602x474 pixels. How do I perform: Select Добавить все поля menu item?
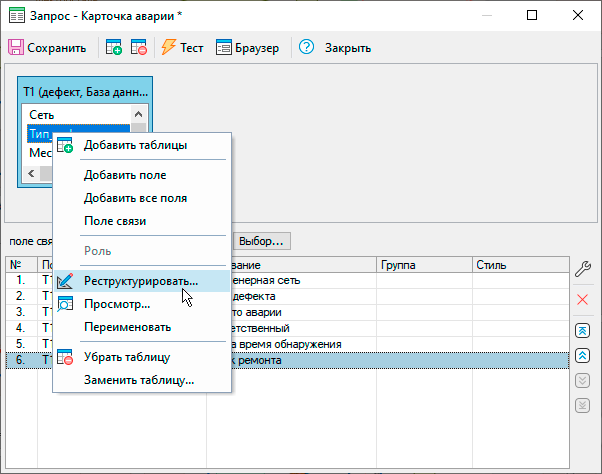pyautogui.click(x=135, y=198)
